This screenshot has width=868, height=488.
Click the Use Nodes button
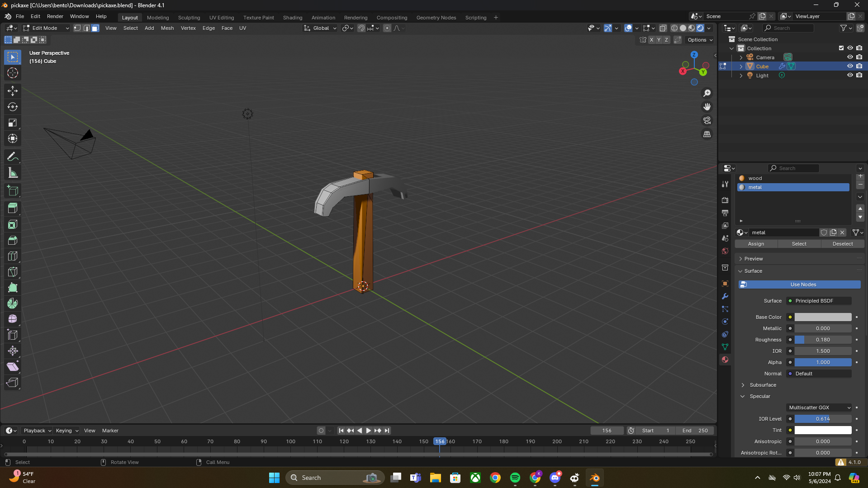(800, 284)
